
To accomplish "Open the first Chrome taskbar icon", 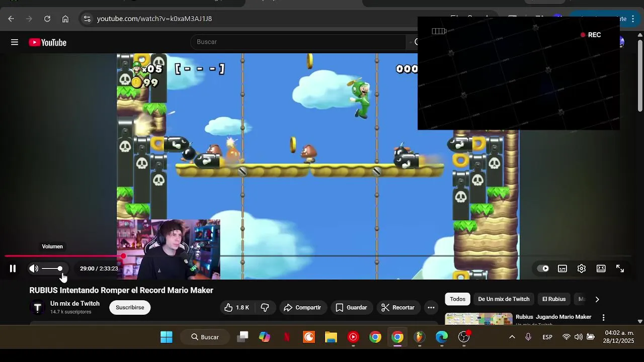I will click(375, 337).
